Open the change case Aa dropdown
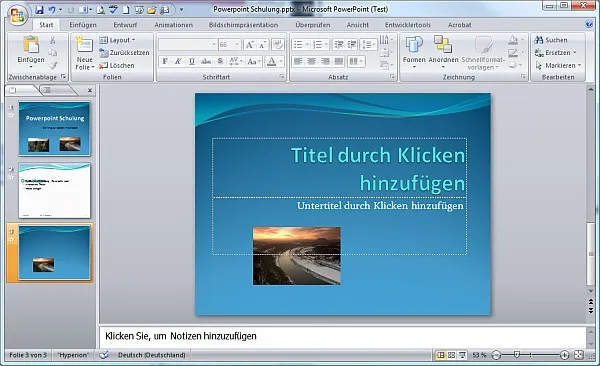600x366 pixels. click(x=254, y=61)
